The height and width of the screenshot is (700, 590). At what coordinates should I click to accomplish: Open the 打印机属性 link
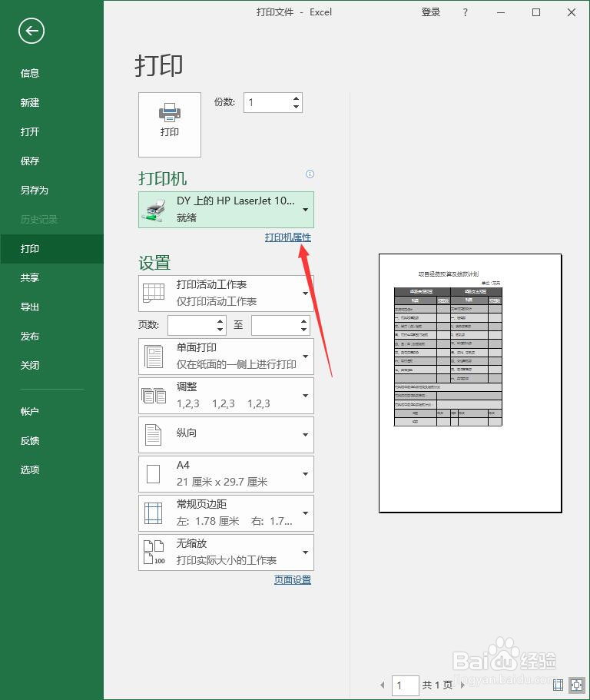(288, 237)
